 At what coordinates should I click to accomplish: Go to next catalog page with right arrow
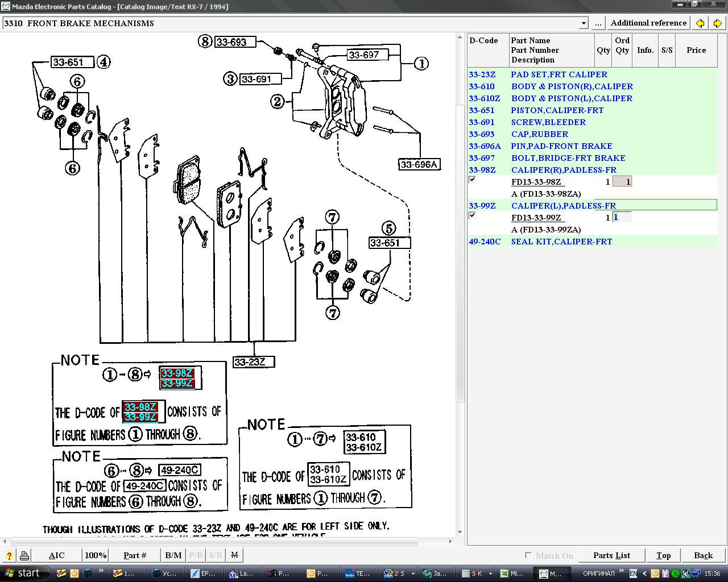[717, 23]
